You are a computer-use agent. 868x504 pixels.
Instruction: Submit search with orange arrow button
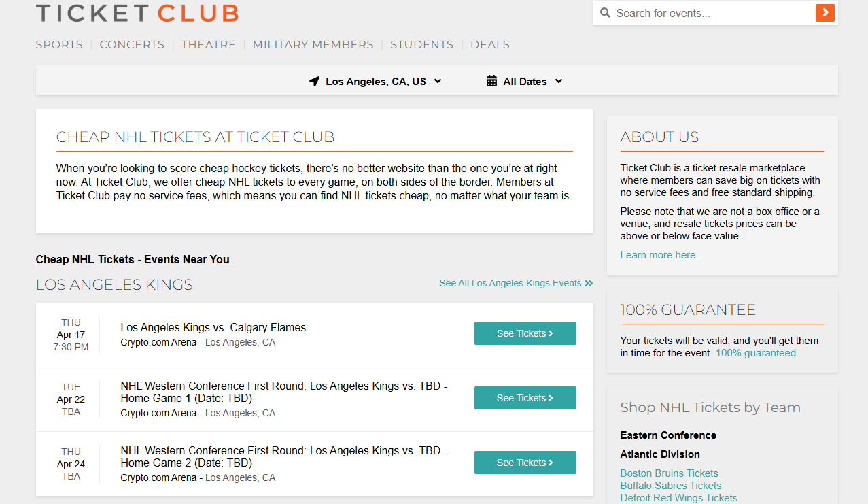click(x=824, y=13)
